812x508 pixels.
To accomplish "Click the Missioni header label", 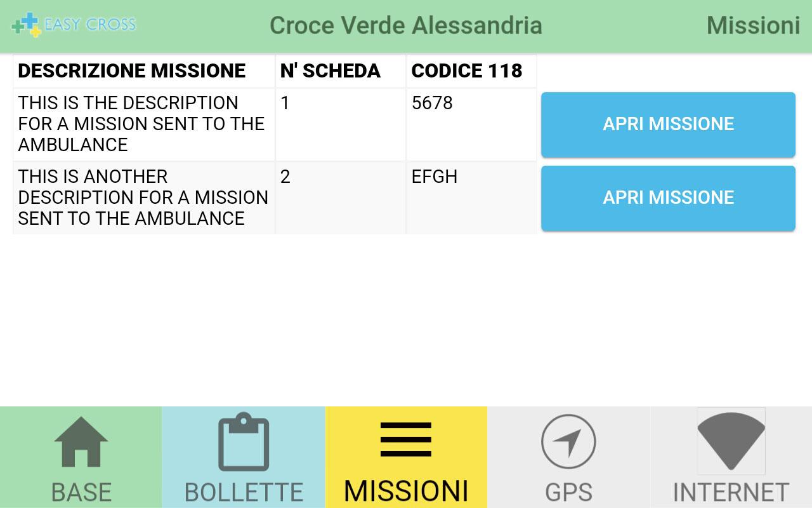I will pos(753,25).
